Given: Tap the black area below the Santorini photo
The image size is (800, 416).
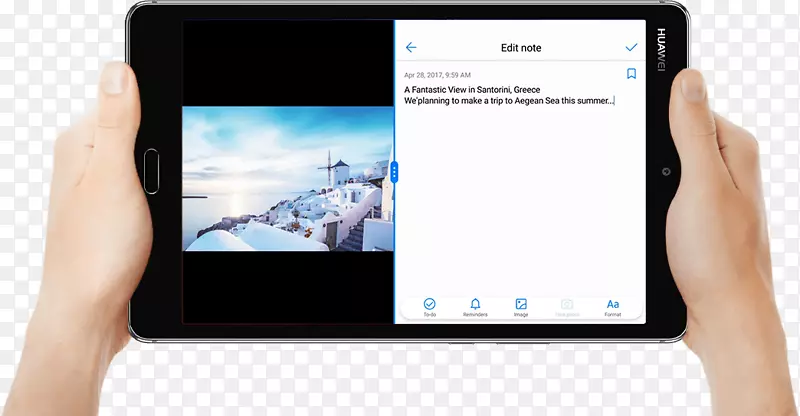Looking at the screenshot, I should (x=288, y=285).
